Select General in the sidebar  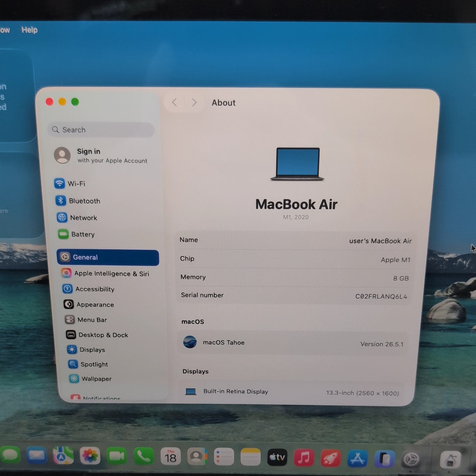click(x=108, y=257)
